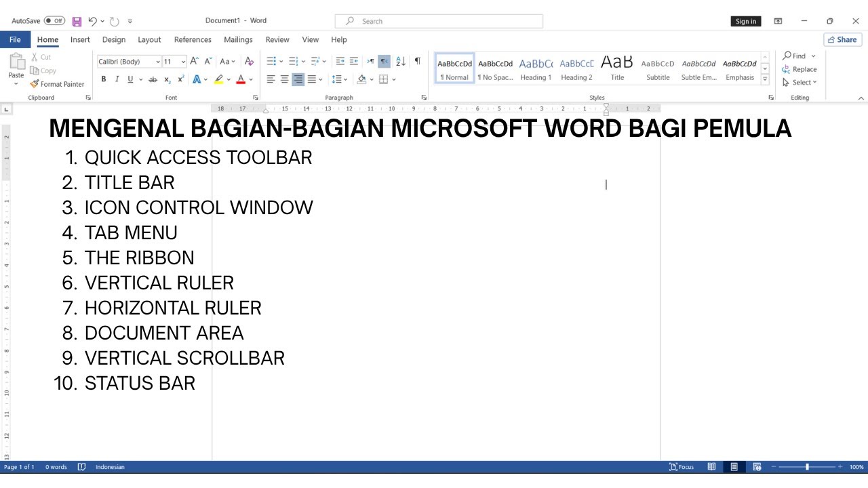Open Borders dropdown arrow

[x=394, y=79]
